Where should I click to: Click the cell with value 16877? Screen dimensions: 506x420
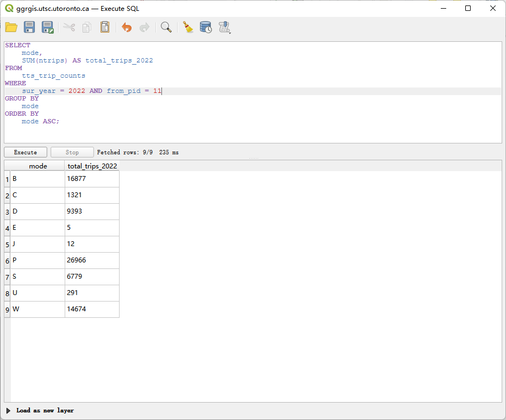pos(92,179)
